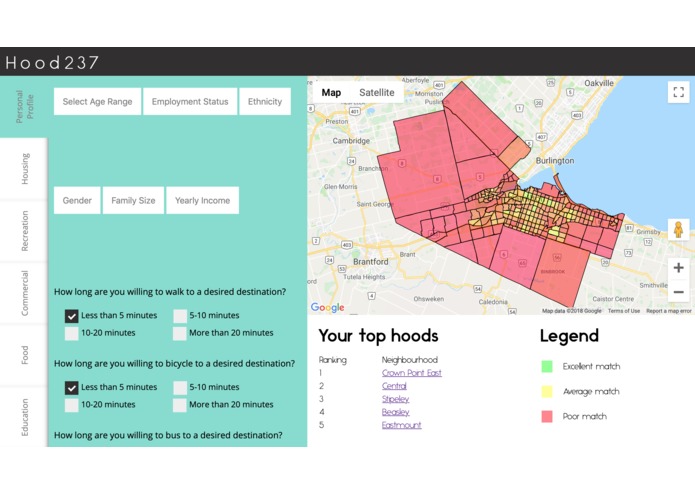
Task: Click the Legend heading
Action: coord(569,336)
